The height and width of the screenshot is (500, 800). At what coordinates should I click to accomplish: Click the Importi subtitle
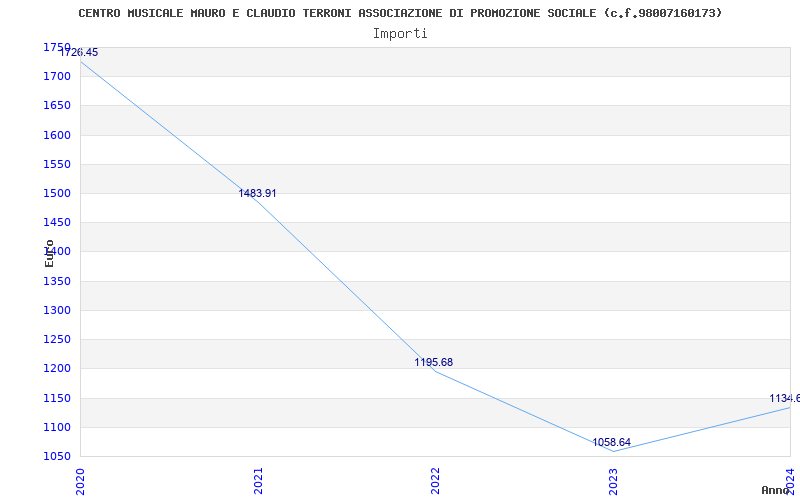pos(400,34)
